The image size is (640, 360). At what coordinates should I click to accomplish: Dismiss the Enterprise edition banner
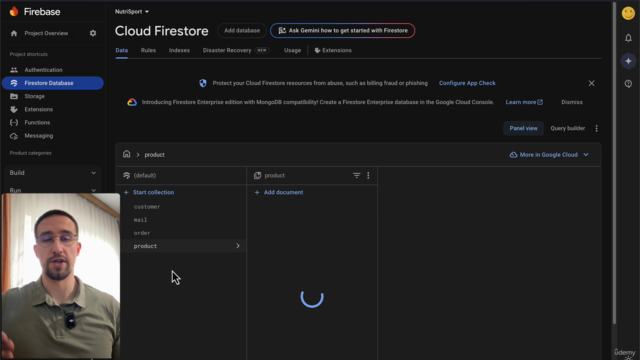(571, 102)
